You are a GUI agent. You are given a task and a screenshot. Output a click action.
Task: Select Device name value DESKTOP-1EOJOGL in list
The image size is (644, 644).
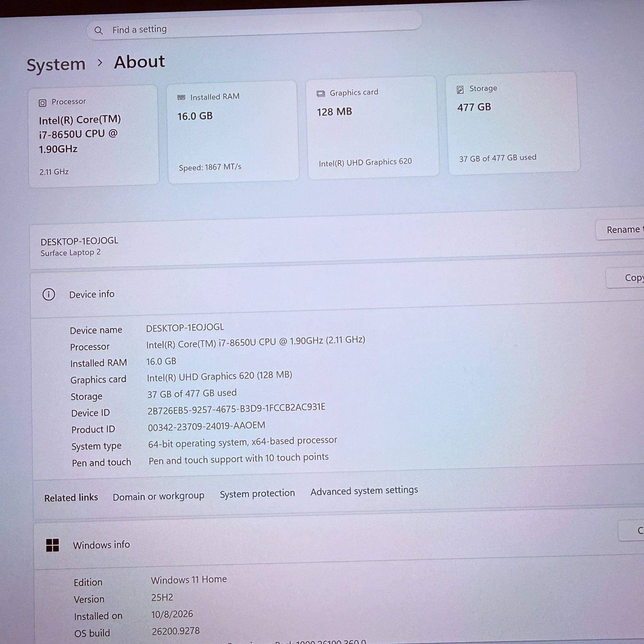pyautogui.click(x=185, y=328)
